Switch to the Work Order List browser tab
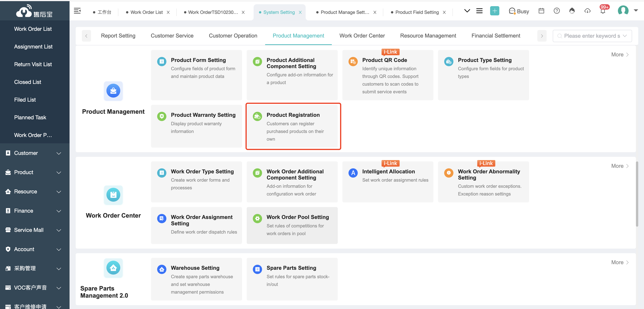 click(x=147, y=12)
